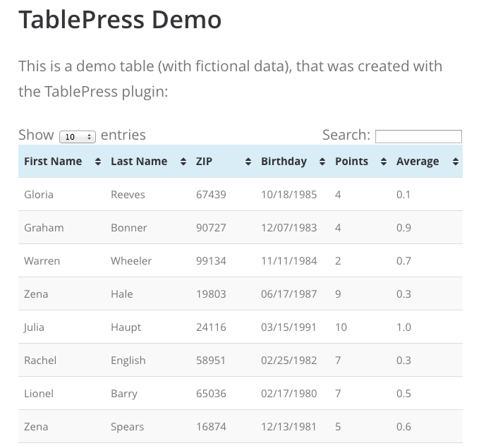Select the Graham Bonner row
Viewport: 486px width, 448px height.
click(x=241, y=228)
